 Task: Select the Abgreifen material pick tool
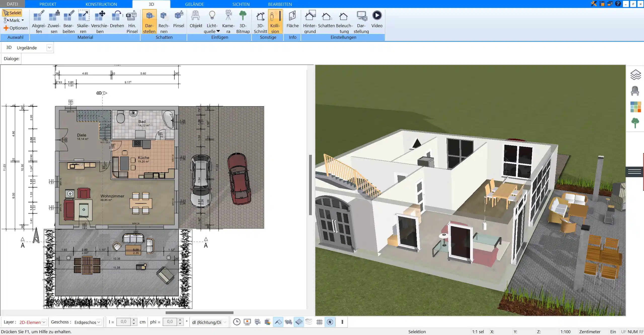39,22
